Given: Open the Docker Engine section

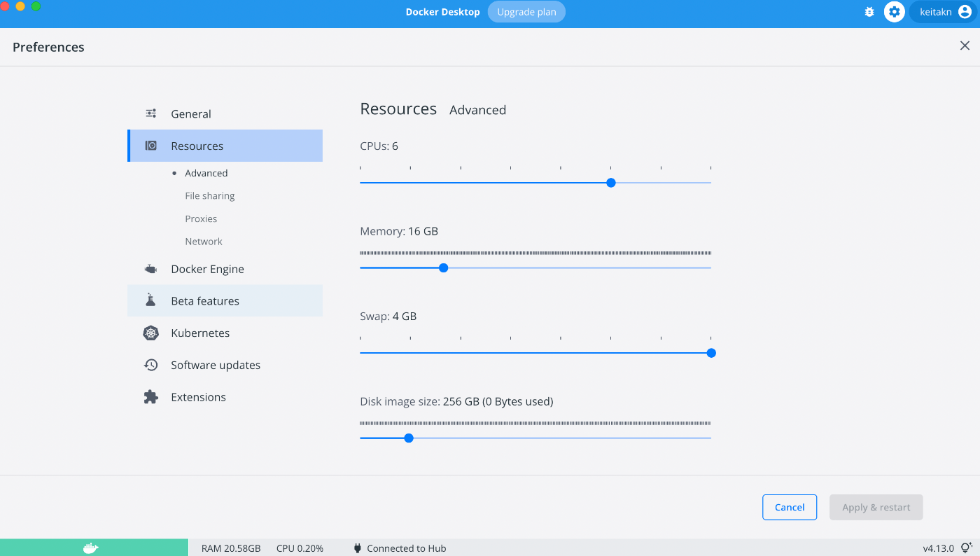Looking at the screenshot, I should point(225,269).
